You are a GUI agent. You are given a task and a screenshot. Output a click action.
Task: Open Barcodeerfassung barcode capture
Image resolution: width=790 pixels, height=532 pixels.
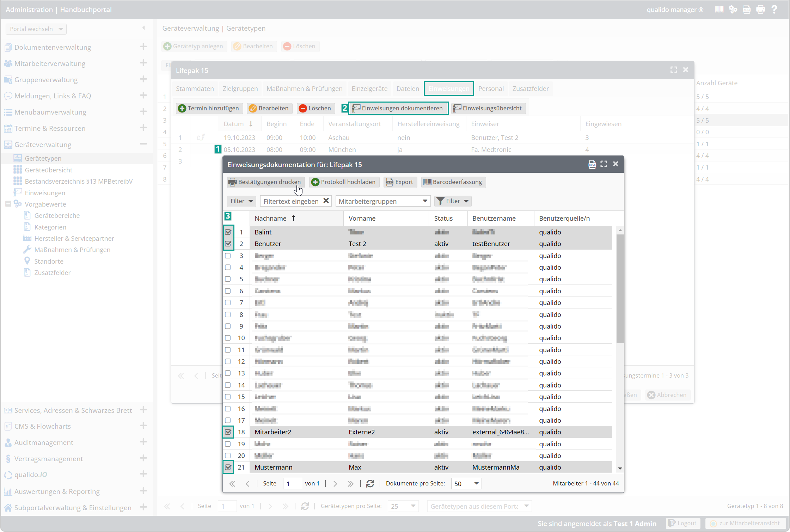click(453, 182)
